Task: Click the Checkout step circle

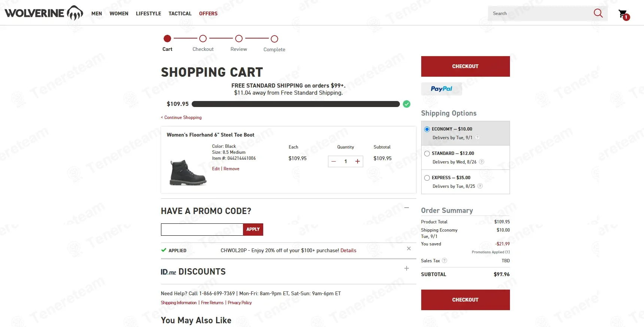Action: [x=203, y=39]
